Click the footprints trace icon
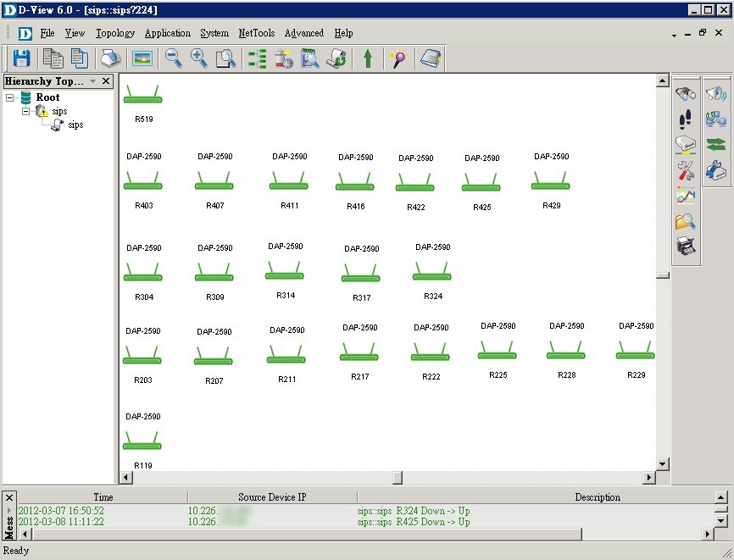The image size is (734, 560). (x=686, y=119)
